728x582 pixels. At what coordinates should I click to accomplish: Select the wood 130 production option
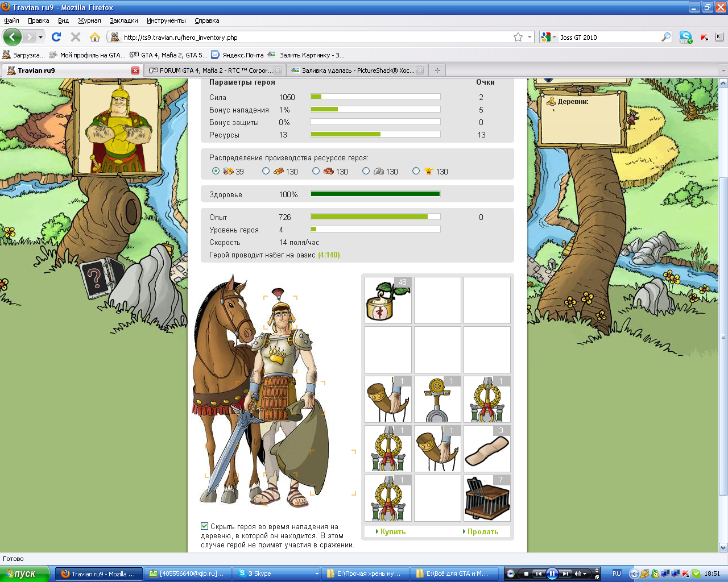point(266,171)
